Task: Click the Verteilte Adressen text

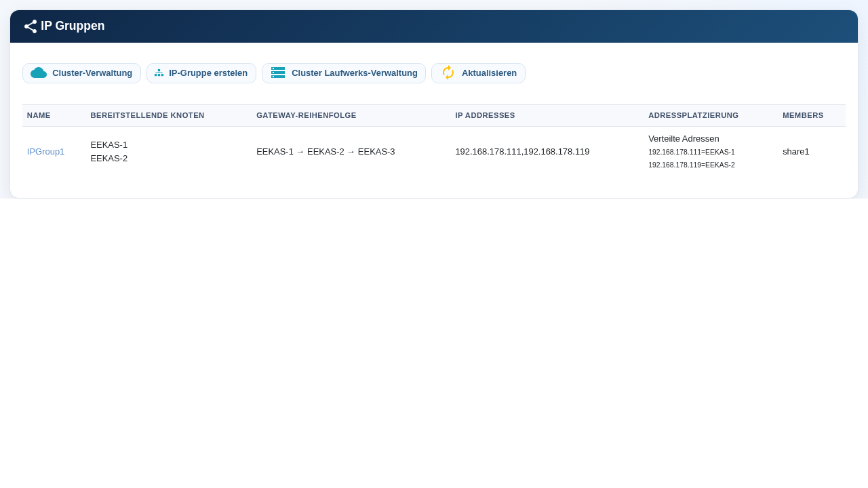Action: point(684,139)
